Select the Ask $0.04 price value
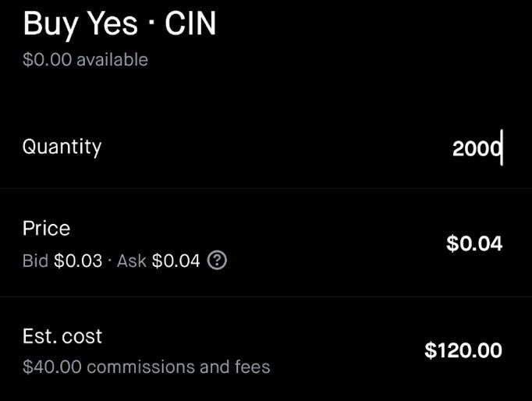This screenshot has width=532, height=401. coord(176,261)
